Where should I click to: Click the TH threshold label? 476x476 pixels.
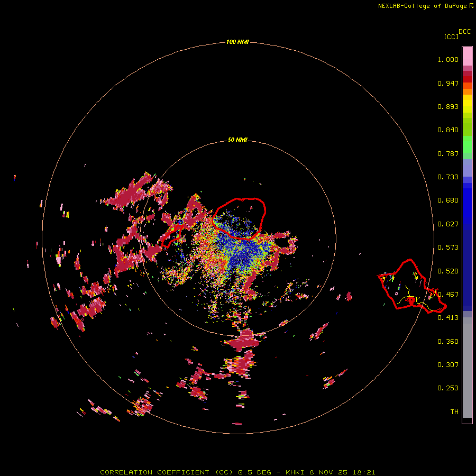[454, 412]
